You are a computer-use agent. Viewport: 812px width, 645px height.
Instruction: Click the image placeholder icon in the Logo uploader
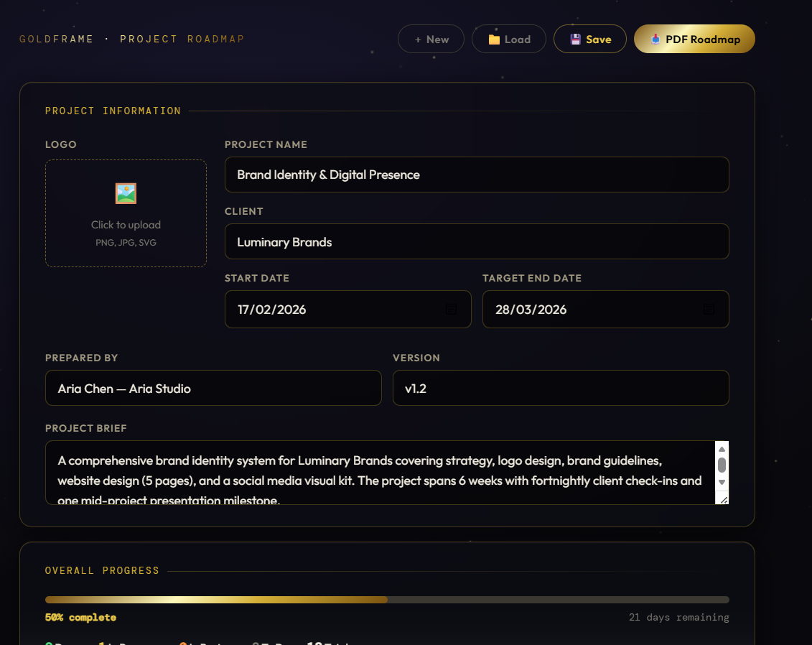tap(126, 192)
